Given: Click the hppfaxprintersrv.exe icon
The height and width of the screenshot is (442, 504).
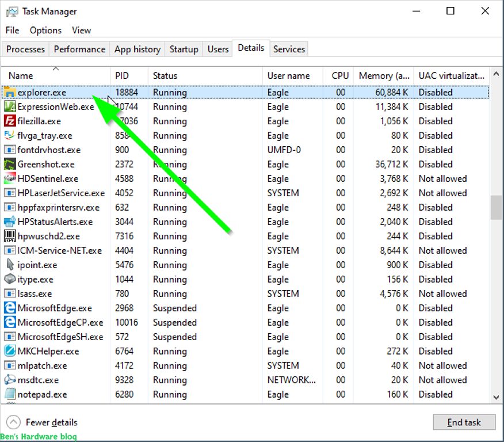Looking at the screenshot, I should click(10, 207).
